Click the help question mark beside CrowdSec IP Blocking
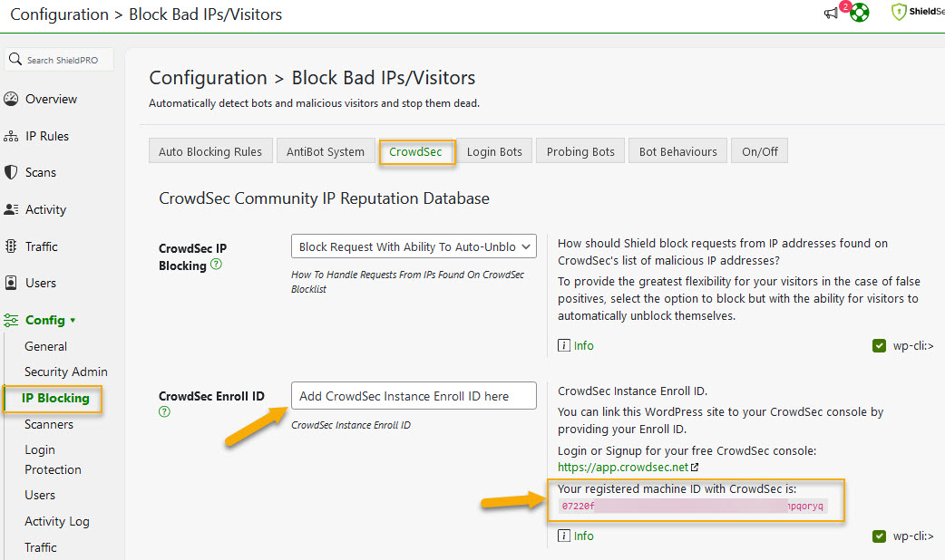 coord(215,266)
